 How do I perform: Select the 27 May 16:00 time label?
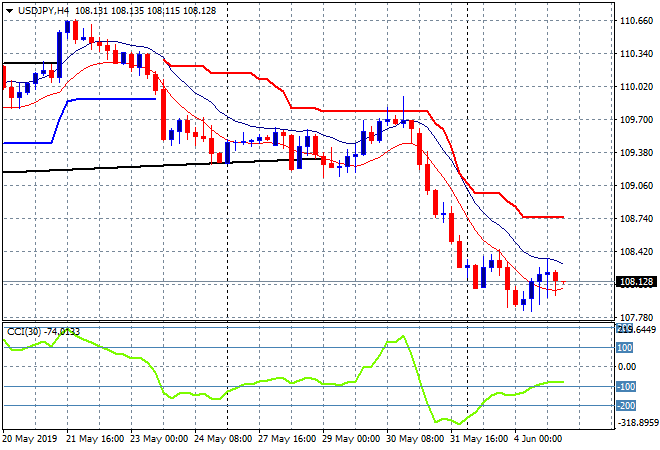click(x=287, y=439)
